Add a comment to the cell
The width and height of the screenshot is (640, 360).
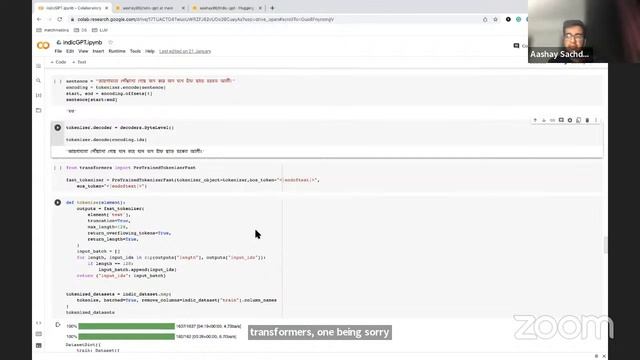tap(561, 120)
